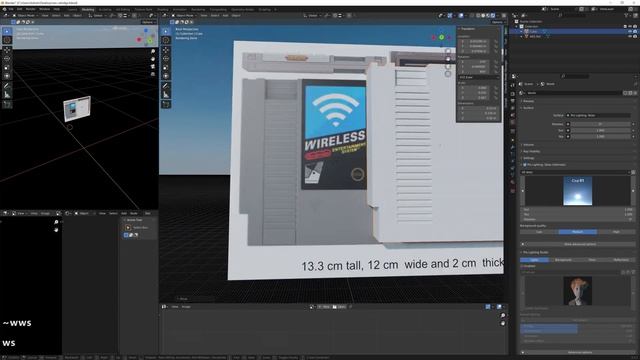Disable NES Ref in renders via camera icon
This screenshot has width=640, height=360.
[x=635, y=36]
